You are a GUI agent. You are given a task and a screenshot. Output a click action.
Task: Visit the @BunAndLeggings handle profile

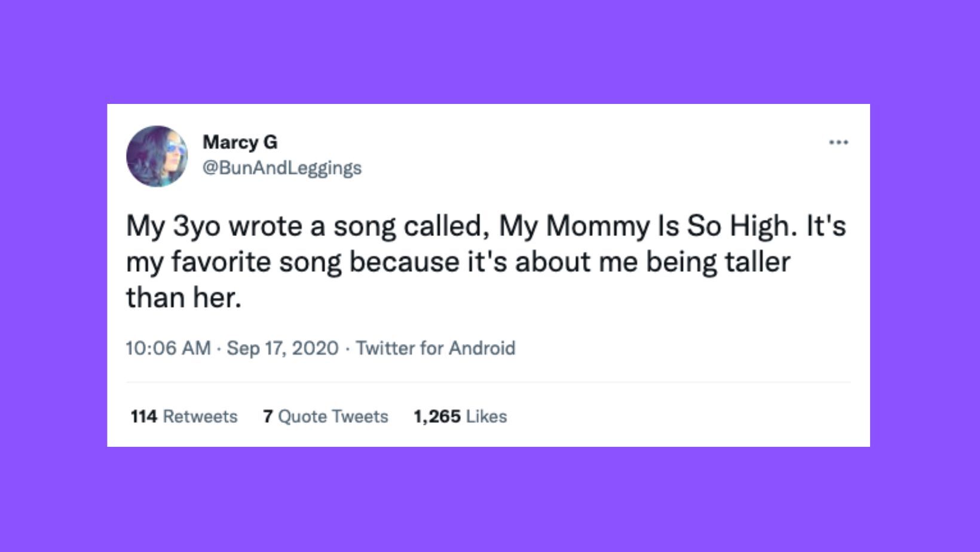[x=282, y=168]
